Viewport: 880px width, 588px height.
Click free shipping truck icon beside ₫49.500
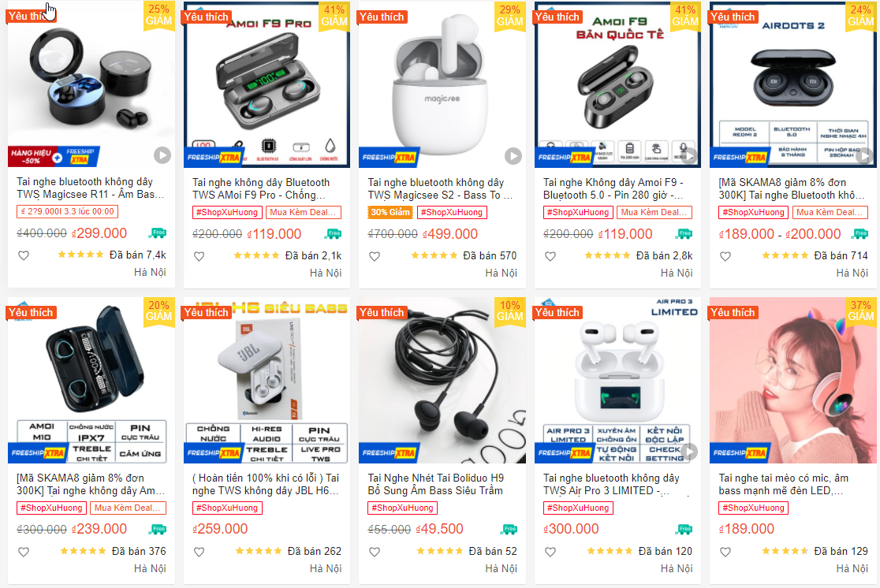509,529
